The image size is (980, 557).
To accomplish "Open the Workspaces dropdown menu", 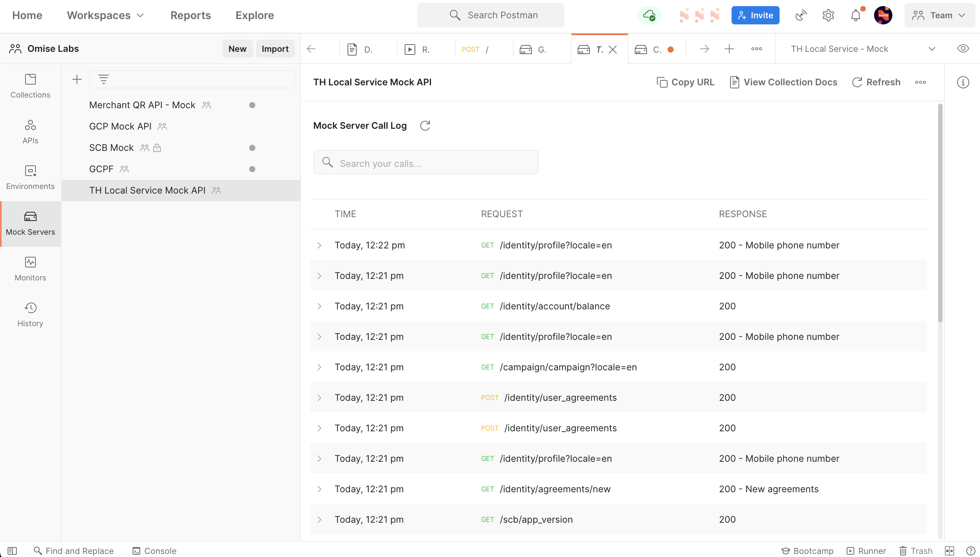I will click(105, 15).
